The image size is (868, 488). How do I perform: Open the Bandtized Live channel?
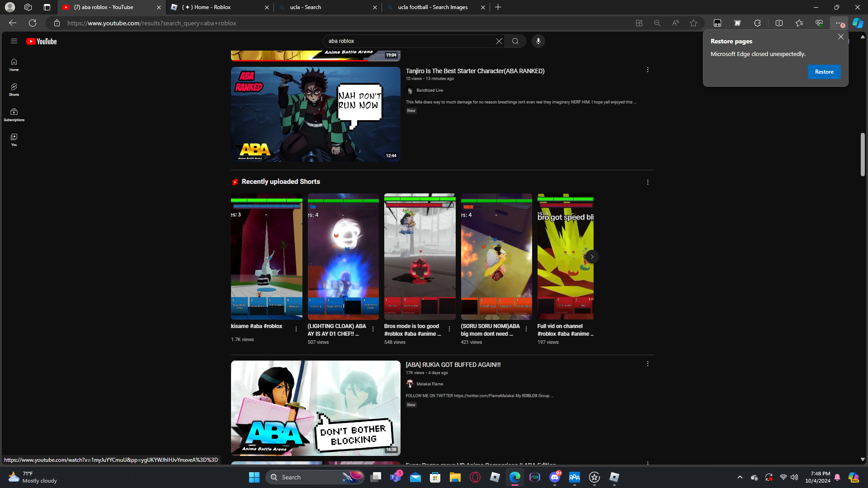coord(429,90)
